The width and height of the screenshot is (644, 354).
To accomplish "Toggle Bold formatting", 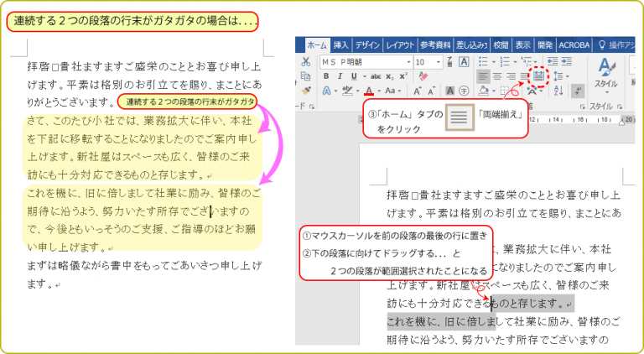I will coord(326,76).
